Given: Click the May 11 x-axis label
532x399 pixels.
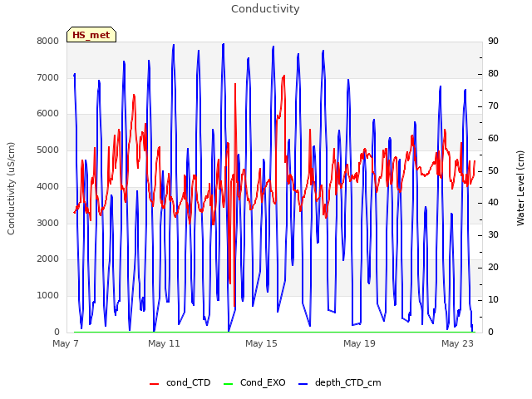Looking at the screenshot, I should click(x=164, y=343).
